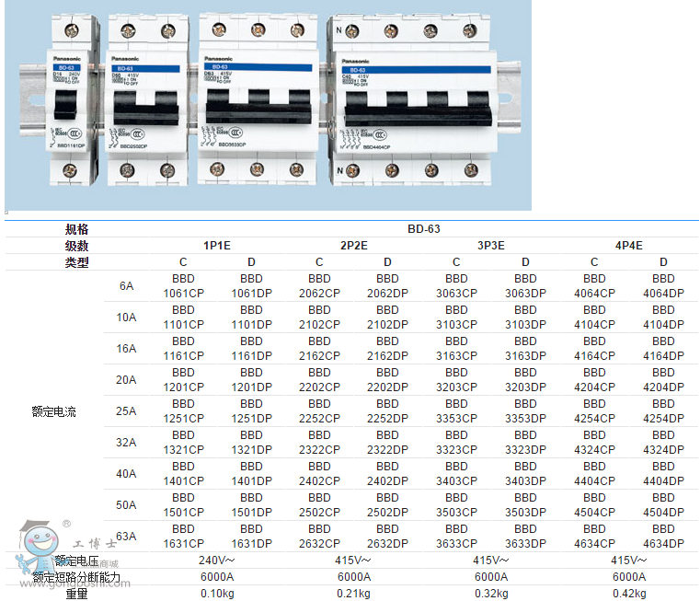Select model cell BBD 1201CP
700x601 pixels.
(183, 380)
